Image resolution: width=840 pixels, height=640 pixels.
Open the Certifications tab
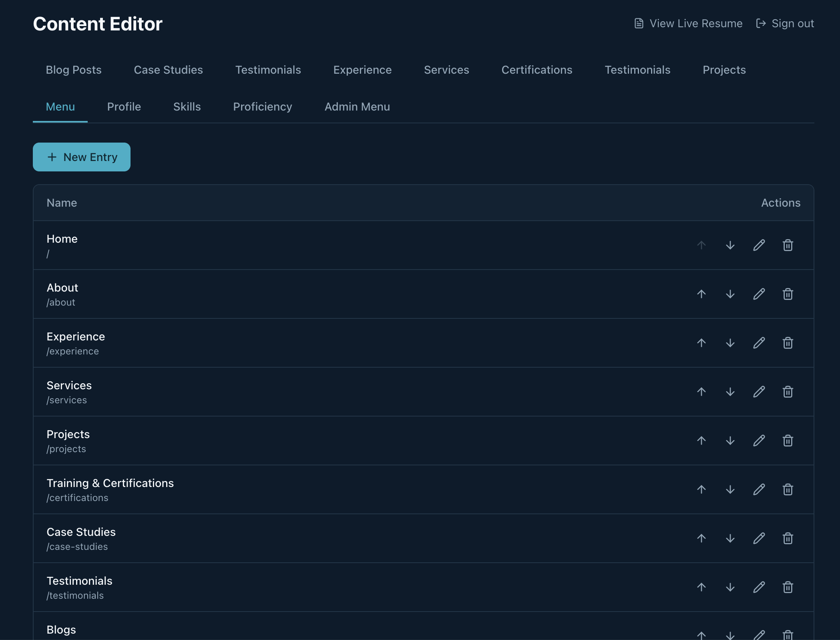[x=537, y=70]
